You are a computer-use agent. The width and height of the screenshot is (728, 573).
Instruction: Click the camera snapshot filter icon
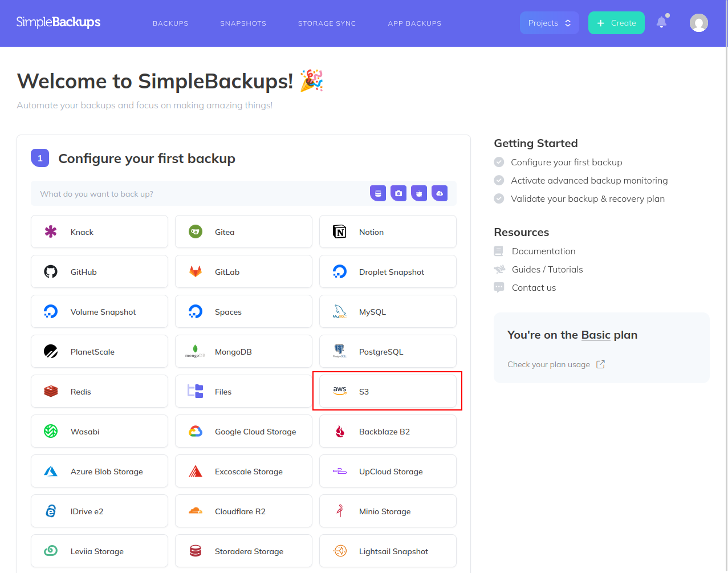coord(398,193)
